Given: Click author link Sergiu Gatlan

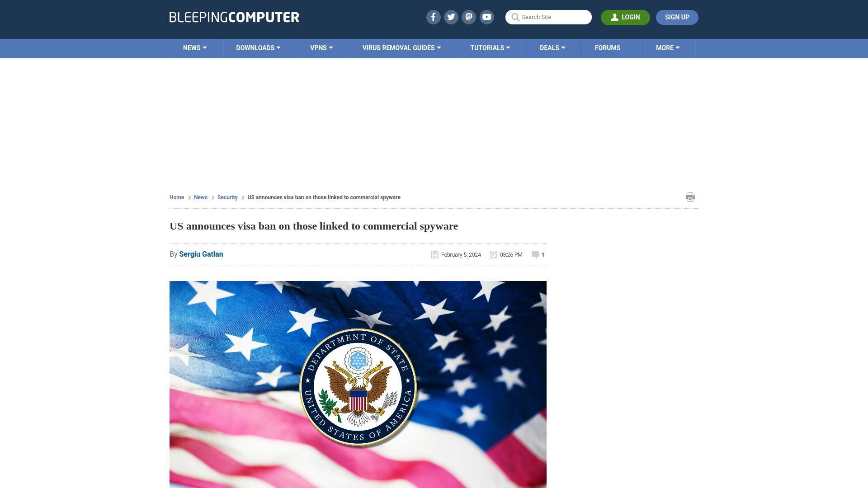Looking at the screenshot, I should tap(201, 254).
